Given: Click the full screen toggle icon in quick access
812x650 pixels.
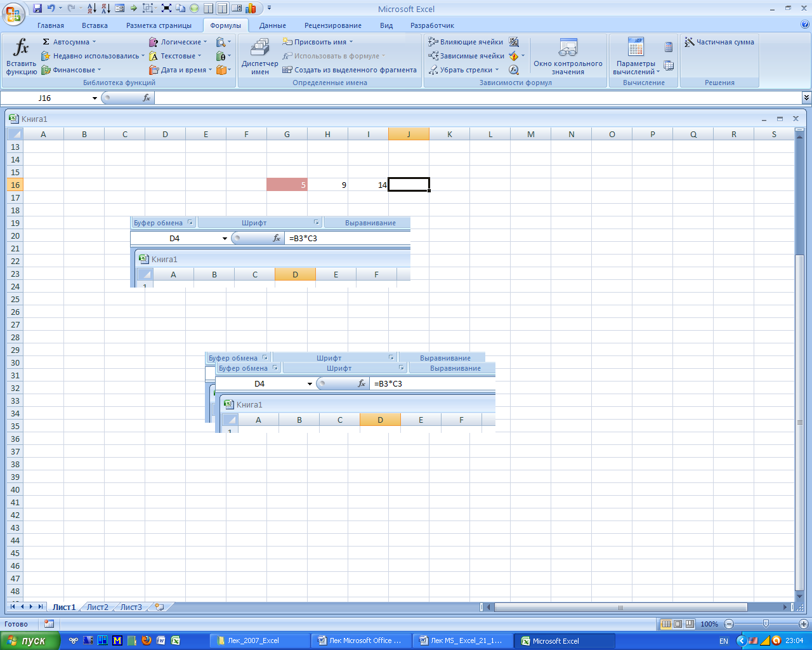Looking at the screenshot, I should pos(166,8).
